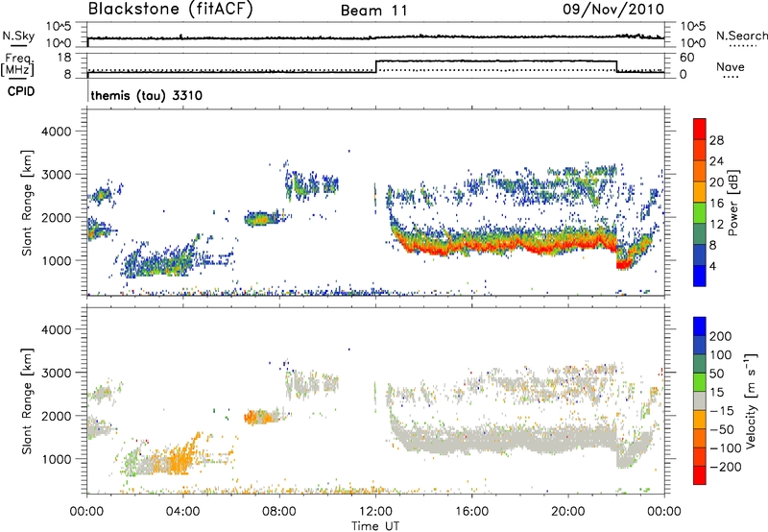Image resolution: width=768 pixels, height=532 pixels.
Task: Click the "-50" label on Velocity colorbar
Action: pos(722,429)
